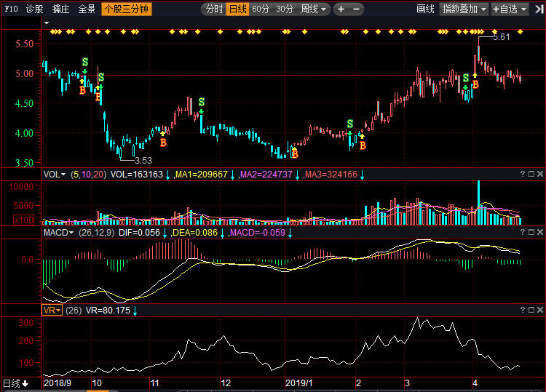This screenshot has height=392, width=546.
Task: Click the 5.61 high price label
Action: tap(502, 37)
